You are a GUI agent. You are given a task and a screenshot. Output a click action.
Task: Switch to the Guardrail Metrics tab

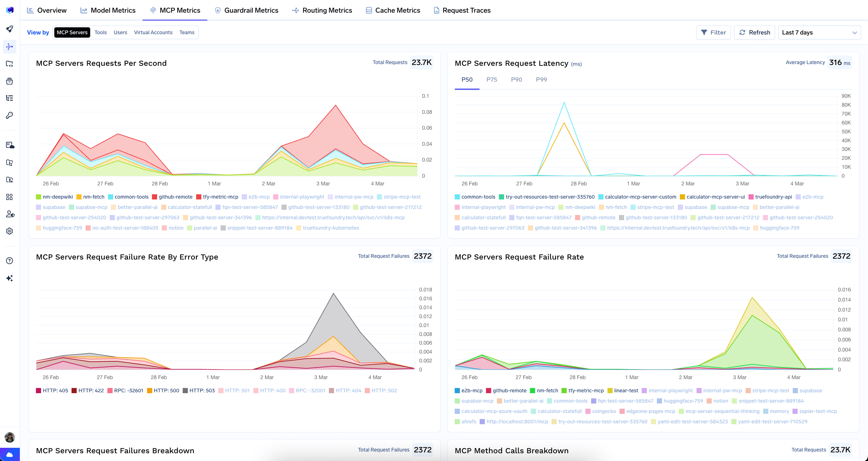[251, 10]
